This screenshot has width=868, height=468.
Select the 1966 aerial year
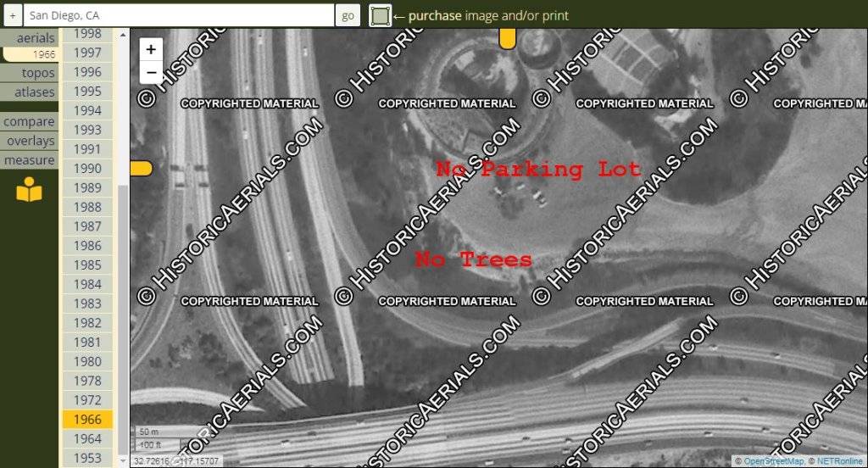pos(87,420)
